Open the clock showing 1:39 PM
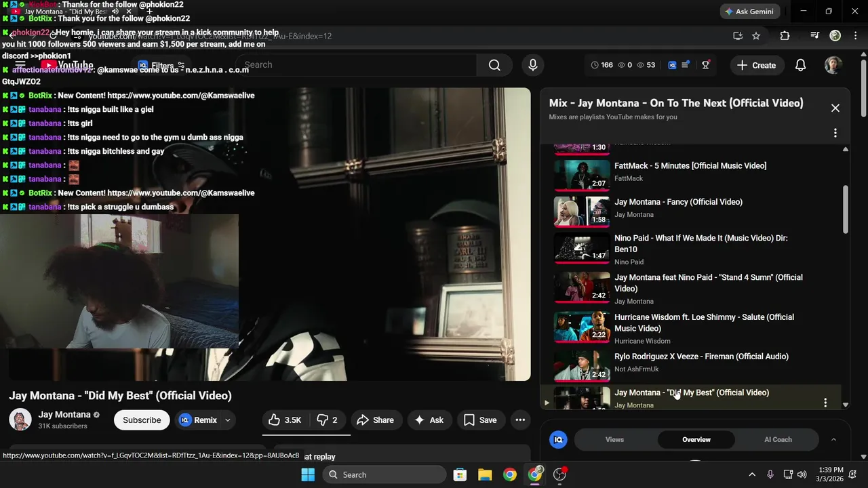Image resolution: width=868 pixels, height=488 pixels. coord(831,474)
